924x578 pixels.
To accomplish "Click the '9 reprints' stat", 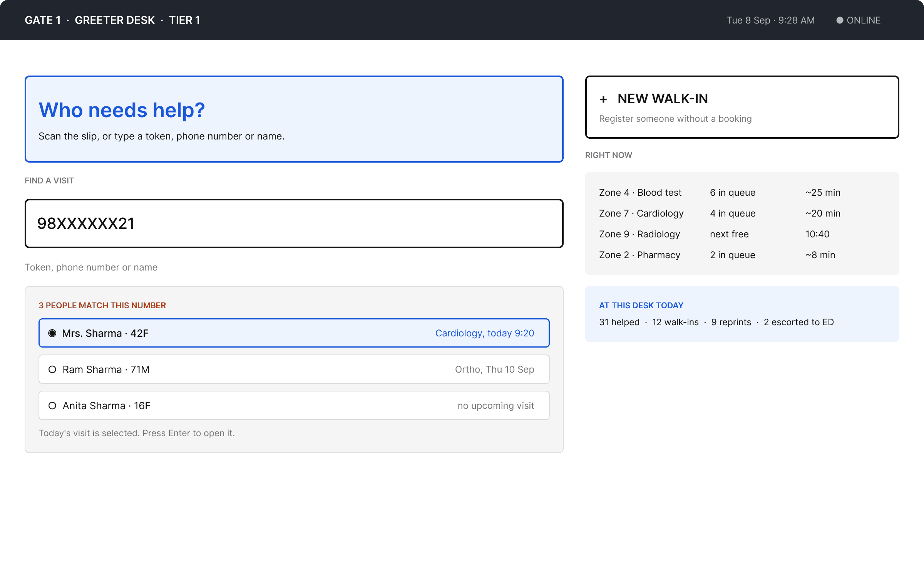I will [x=731, y=322].
